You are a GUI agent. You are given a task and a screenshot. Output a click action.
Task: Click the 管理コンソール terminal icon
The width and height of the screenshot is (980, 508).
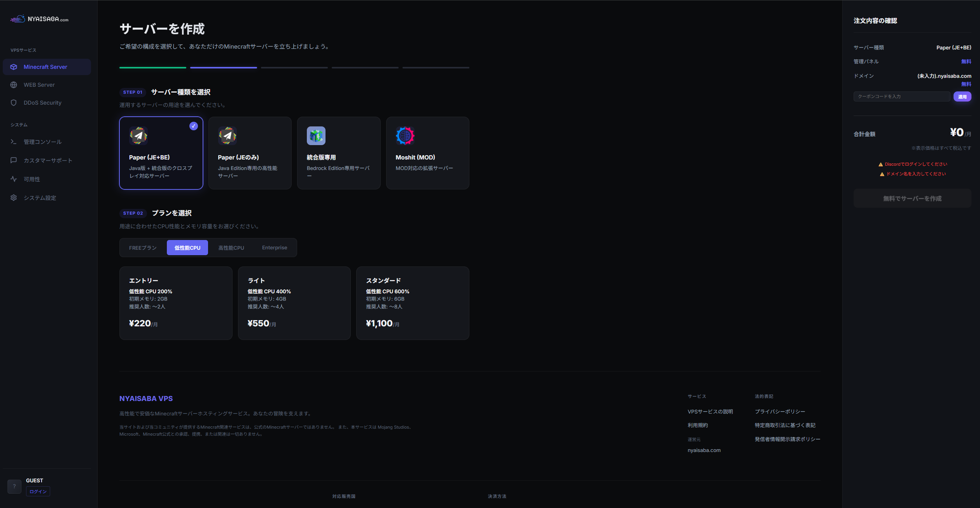14,142
